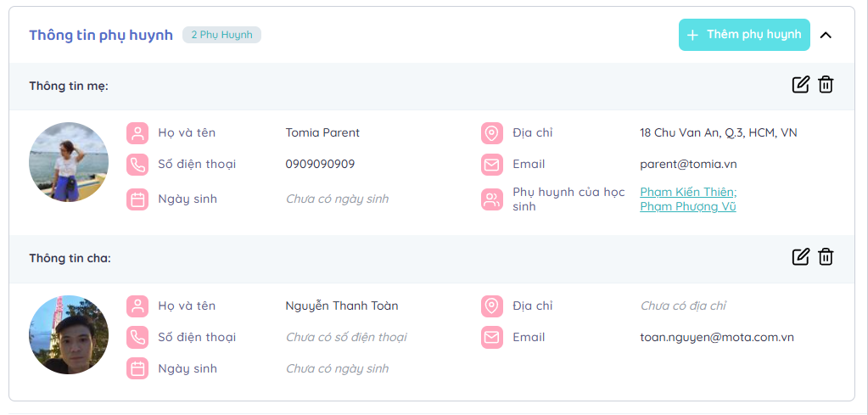Screen dimensions: 868x415
Task: Click the father's name person icon
Action: click(x=137, y=306)
